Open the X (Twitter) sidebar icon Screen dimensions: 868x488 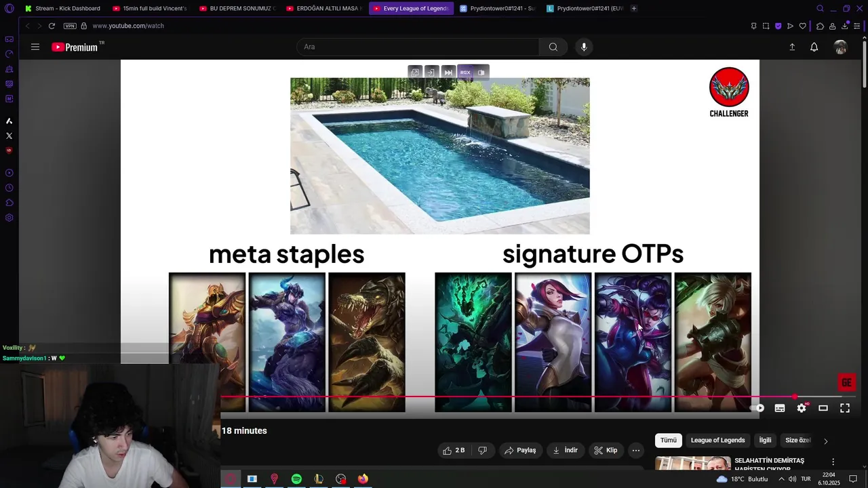(x=9, y=136)
